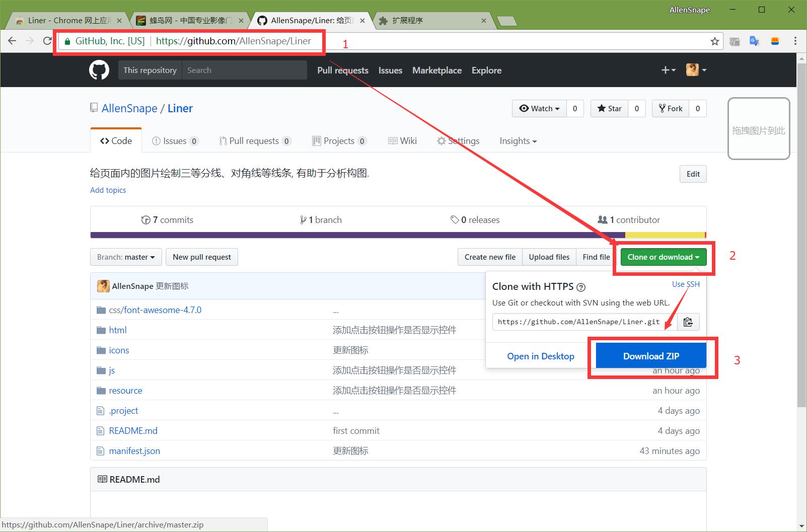Open the Projects tab
This screenshot has width=807, height=532.
pyautogui.click(x=339, y=141)
